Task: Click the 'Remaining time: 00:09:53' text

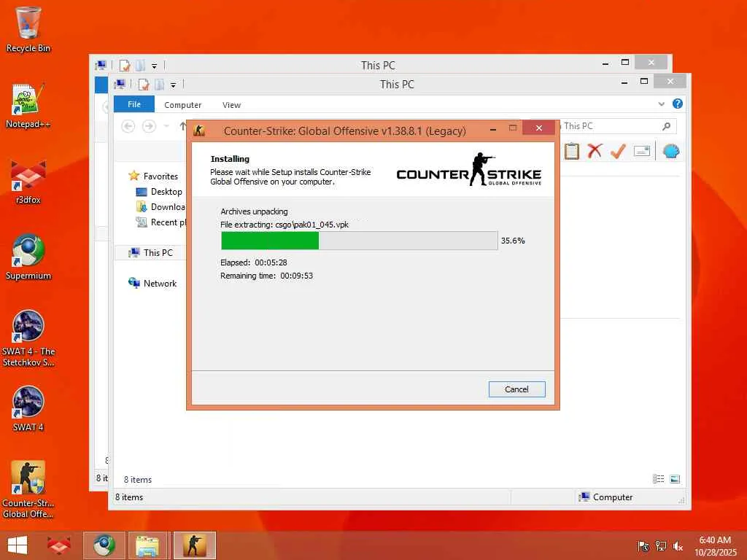Action: click(266, 276)
